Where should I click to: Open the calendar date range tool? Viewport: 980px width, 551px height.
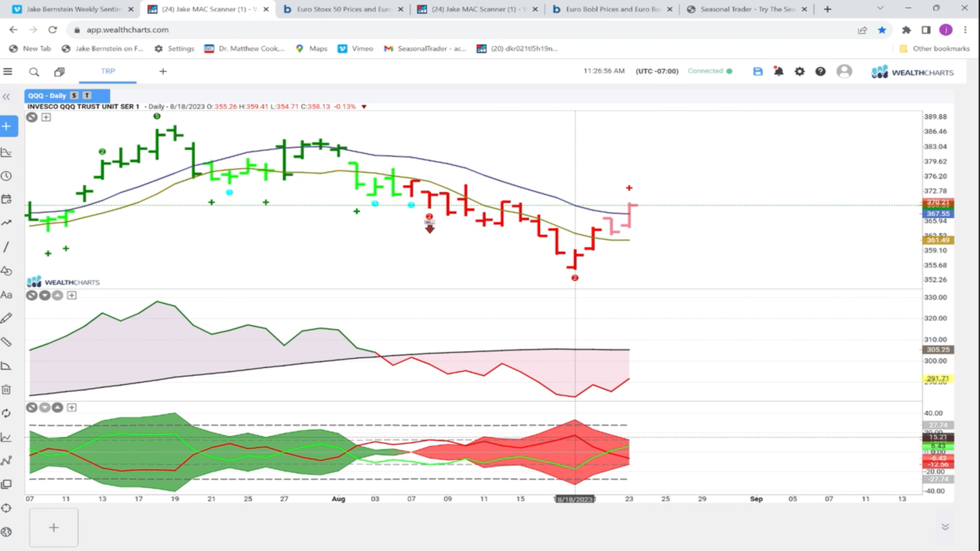pyautogui.click(x=6, y=199)
